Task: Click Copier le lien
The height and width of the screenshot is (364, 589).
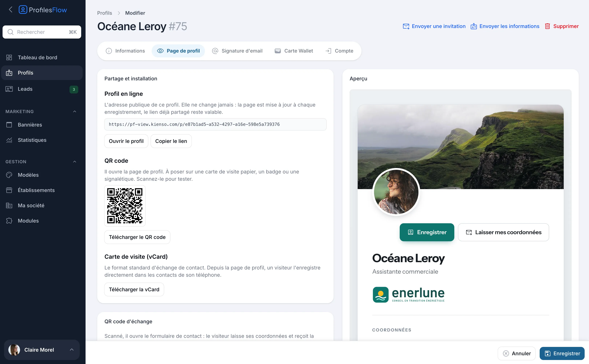Action: [x=171, y=141]
